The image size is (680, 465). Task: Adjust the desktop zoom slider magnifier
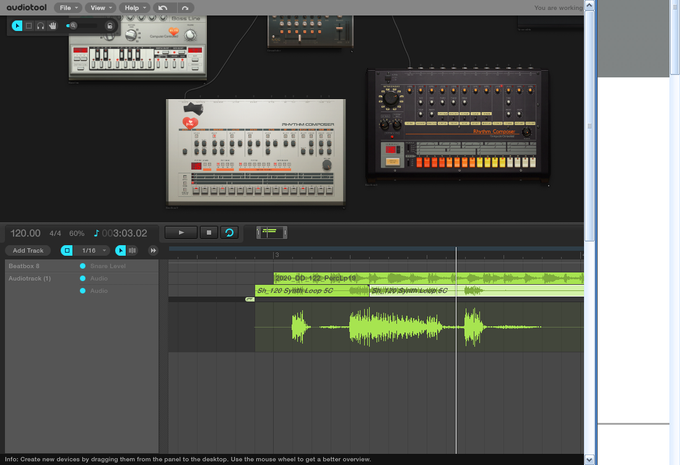(x=73, y=26)
